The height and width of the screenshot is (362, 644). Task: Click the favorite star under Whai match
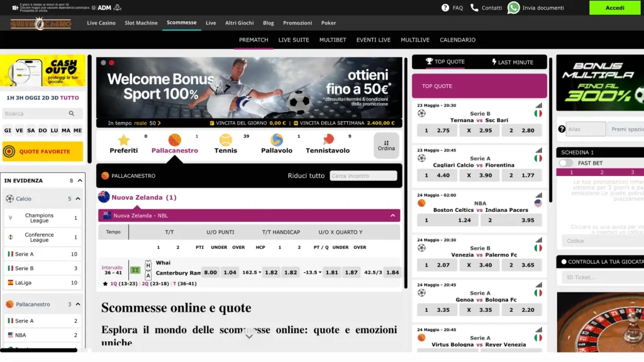pos(105,283)
